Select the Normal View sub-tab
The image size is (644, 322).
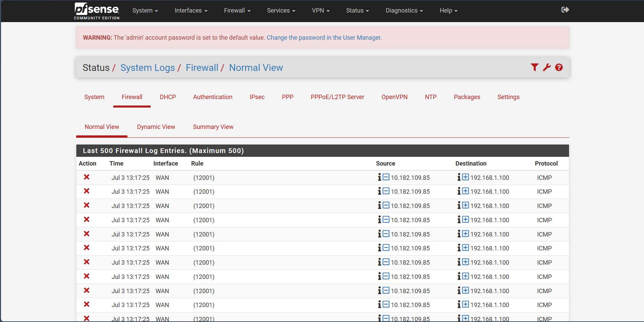pyautogui.click(x=102, y=127)
